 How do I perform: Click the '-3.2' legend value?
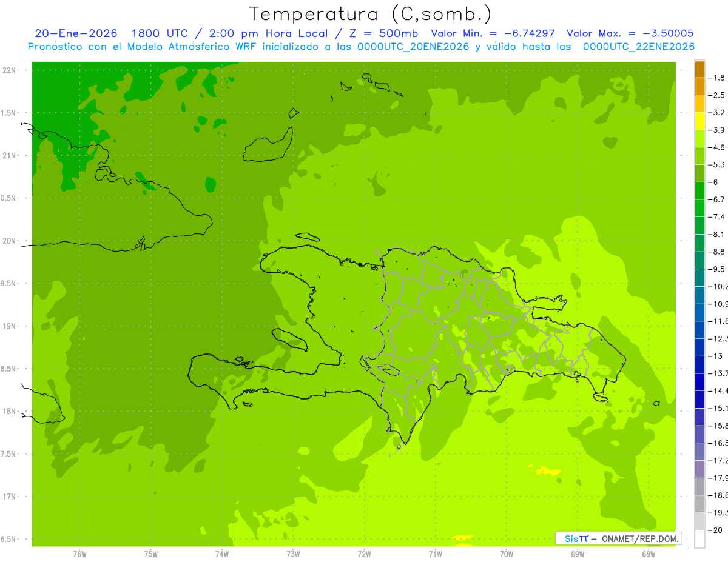[x=716, y=112]
